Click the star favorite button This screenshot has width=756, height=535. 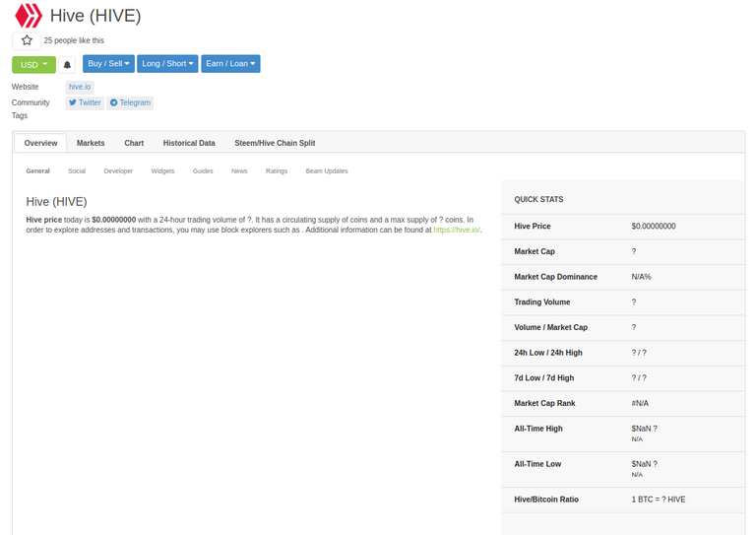click(x=27, y=40)
